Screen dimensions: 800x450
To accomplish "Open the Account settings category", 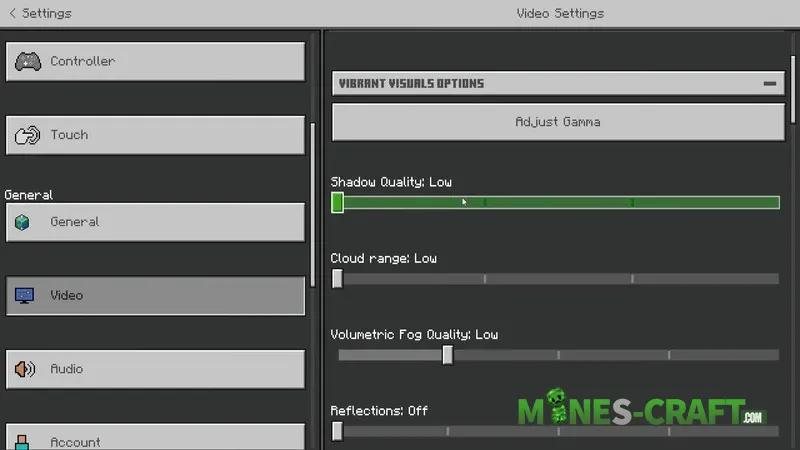I will [x=156, y=437].
